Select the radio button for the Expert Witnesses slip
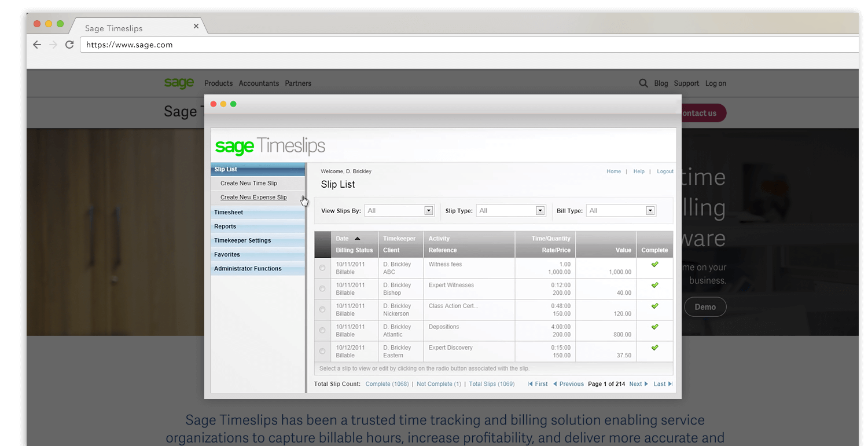Screen dimensions: 868x446 point(322,288)
